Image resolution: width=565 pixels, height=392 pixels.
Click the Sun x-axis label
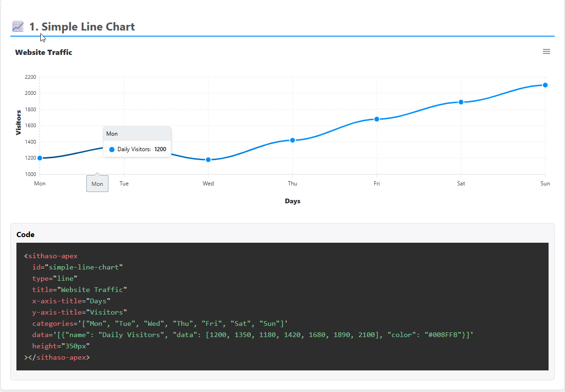point(545,184)
